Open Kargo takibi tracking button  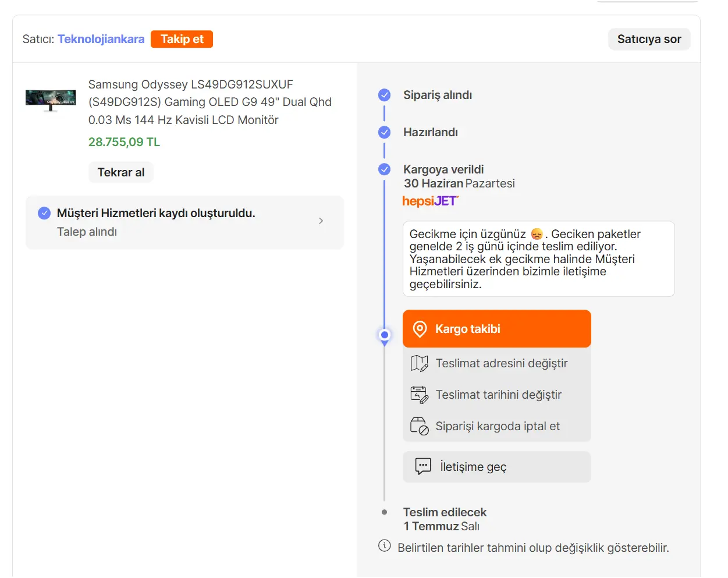click(497, 329)
